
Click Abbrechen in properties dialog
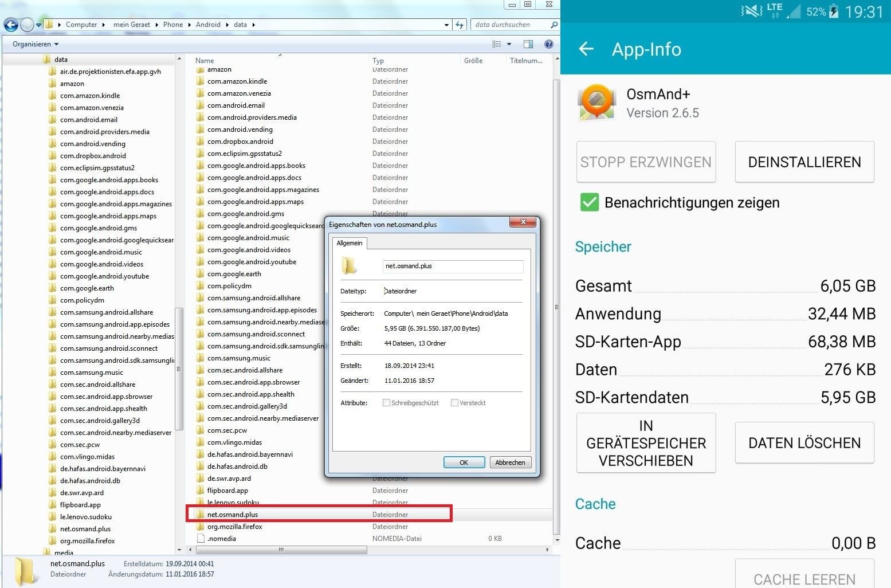point(510,462)
